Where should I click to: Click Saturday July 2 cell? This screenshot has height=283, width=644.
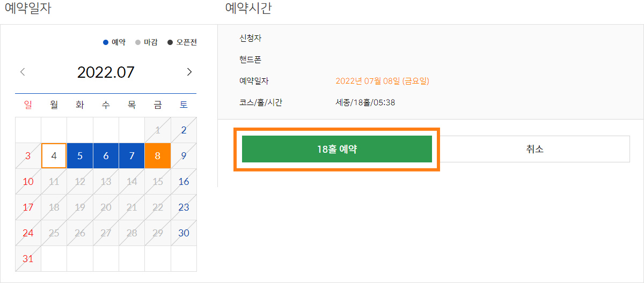184,130
